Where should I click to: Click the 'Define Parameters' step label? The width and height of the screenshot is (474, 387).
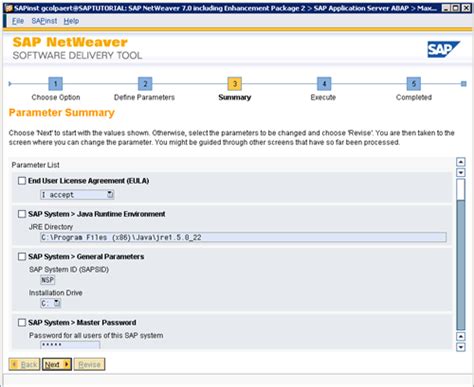144,97
